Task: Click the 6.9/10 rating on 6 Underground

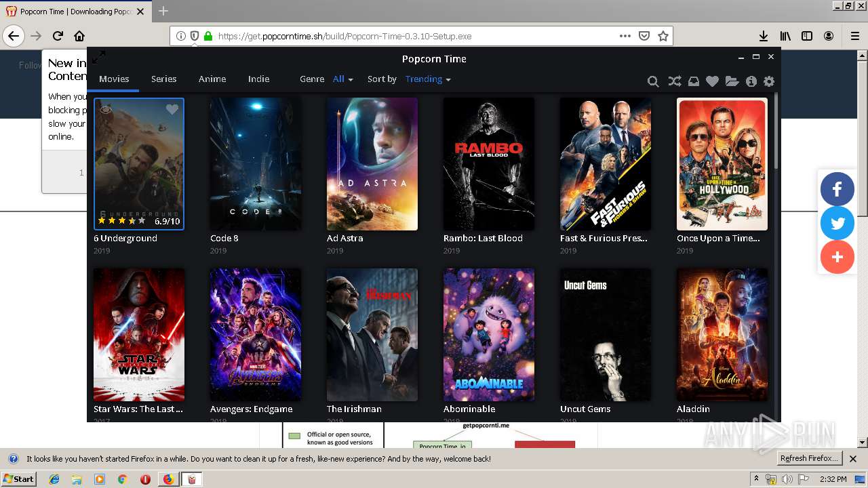Action: pyautogui.click(x=167, y=221)
